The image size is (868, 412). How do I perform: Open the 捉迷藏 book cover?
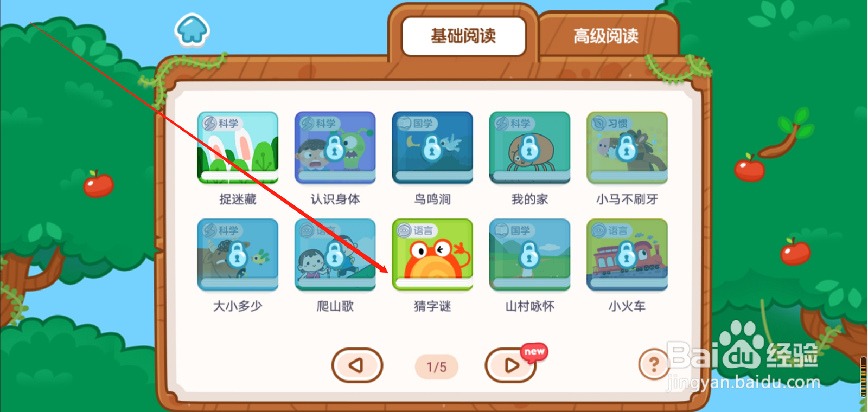point(238,147)
